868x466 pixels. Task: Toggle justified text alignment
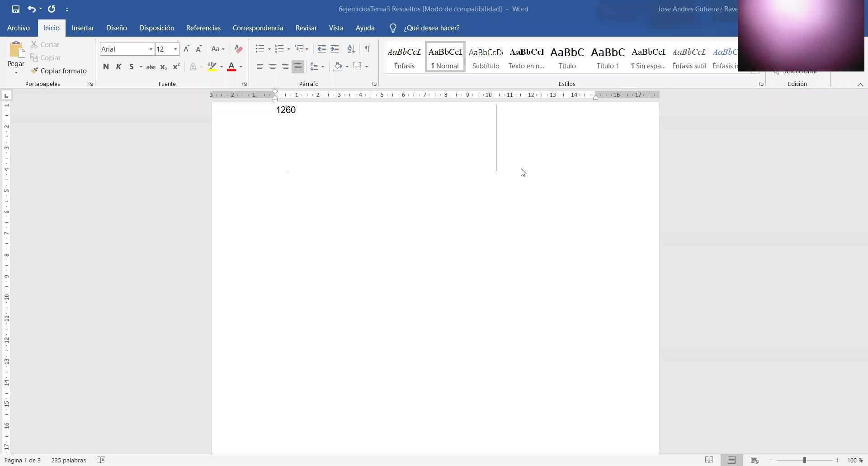click(298, 67)
